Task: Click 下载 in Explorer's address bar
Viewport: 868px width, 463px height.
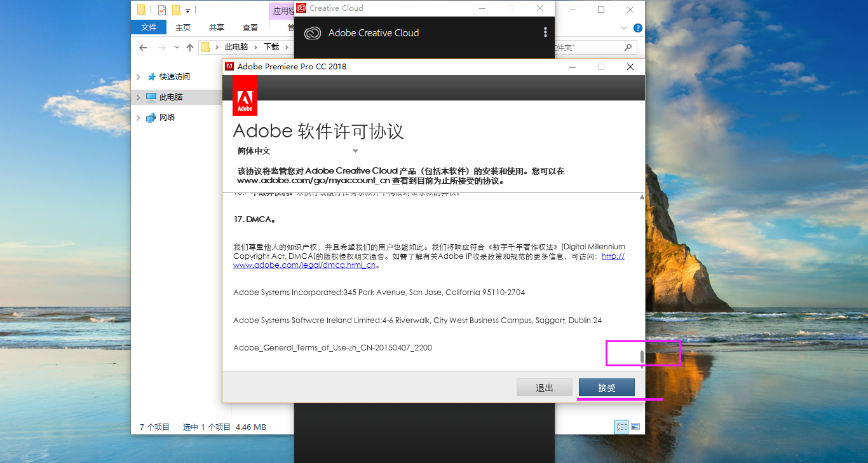Action: [x=271, y=47]
